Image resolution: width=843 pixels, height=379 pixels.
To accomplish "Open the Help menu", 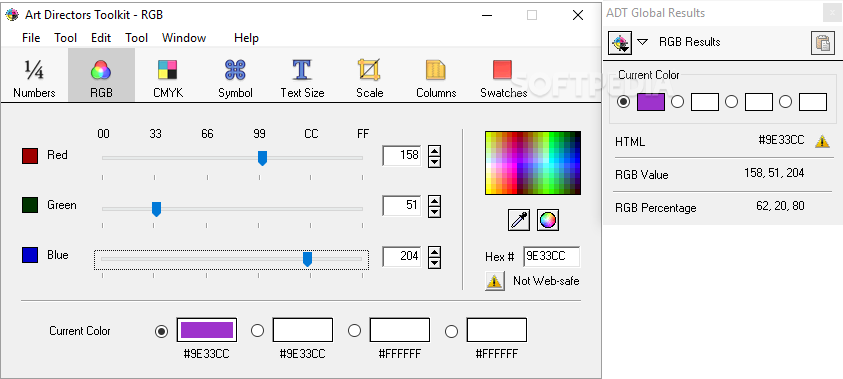I will coord(246,38).
